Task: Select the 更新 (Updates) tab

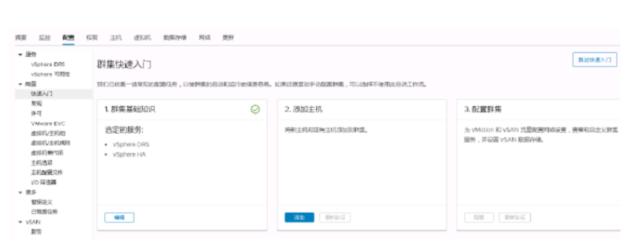Action: (x=228, y=38)
